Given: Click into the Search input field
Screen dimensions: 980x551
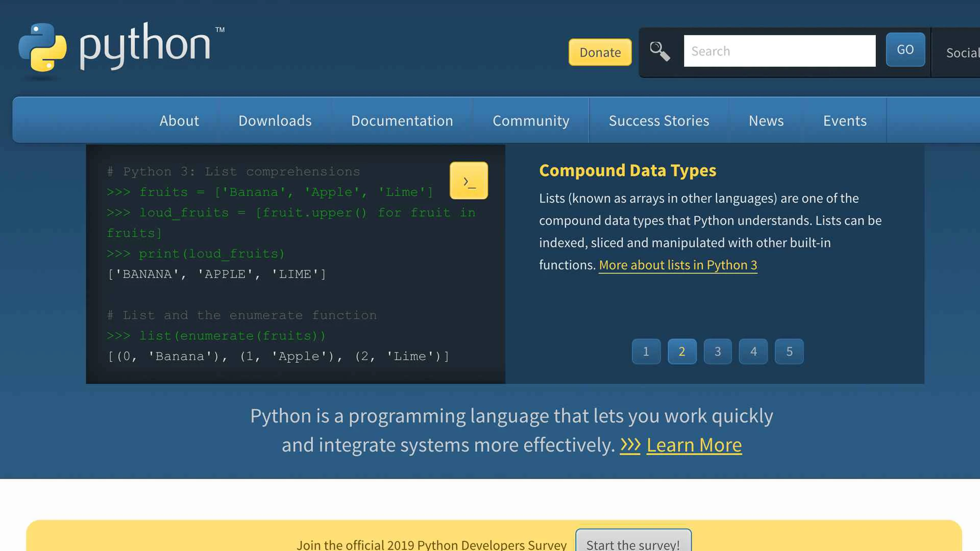Looking at the screenshot, I should pos(779,51).
